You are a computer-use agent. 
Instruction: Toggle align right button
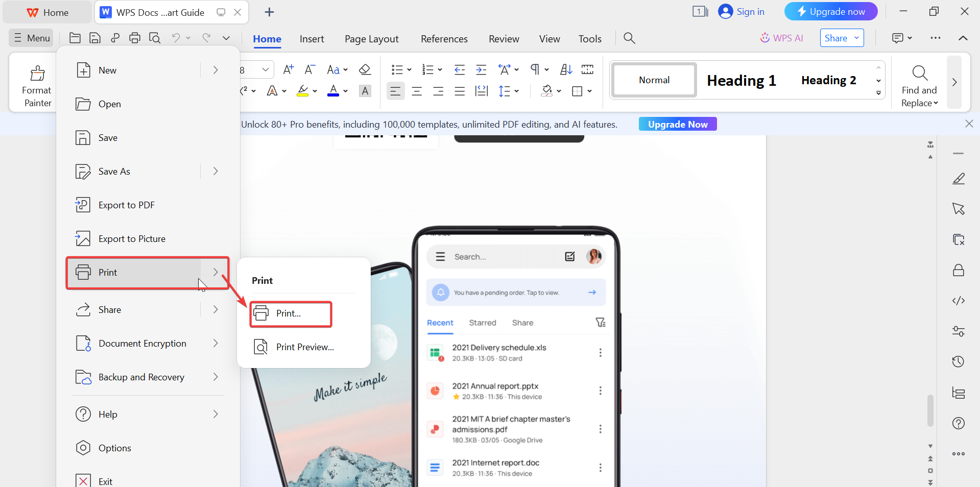pyautogui.click(x=438, y=91)
